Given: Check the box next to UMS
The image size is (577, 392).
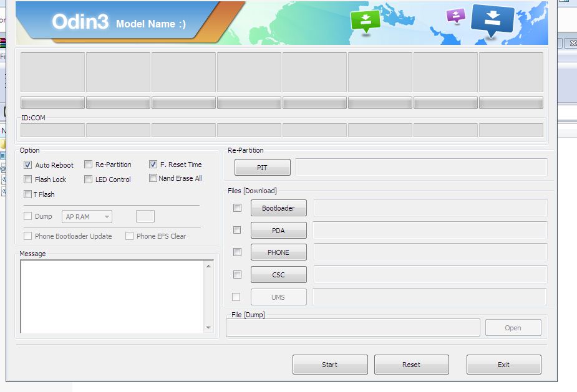Looking at the screenshot, I should [x=236, y=297].
